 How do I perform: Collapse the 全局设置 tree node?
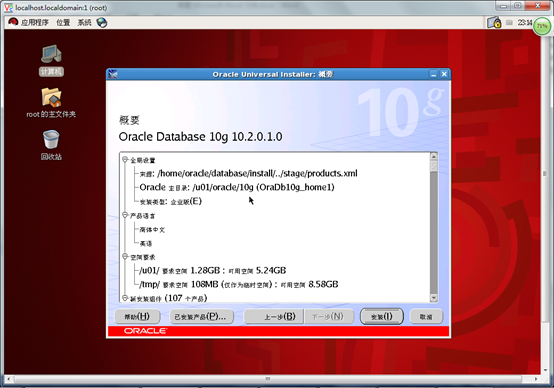coord(125,160)
